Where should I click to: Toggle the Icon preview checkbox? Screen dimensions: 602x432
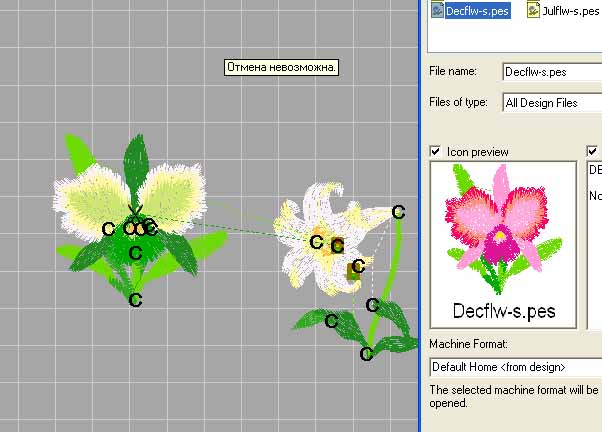(x=435, y=151)
